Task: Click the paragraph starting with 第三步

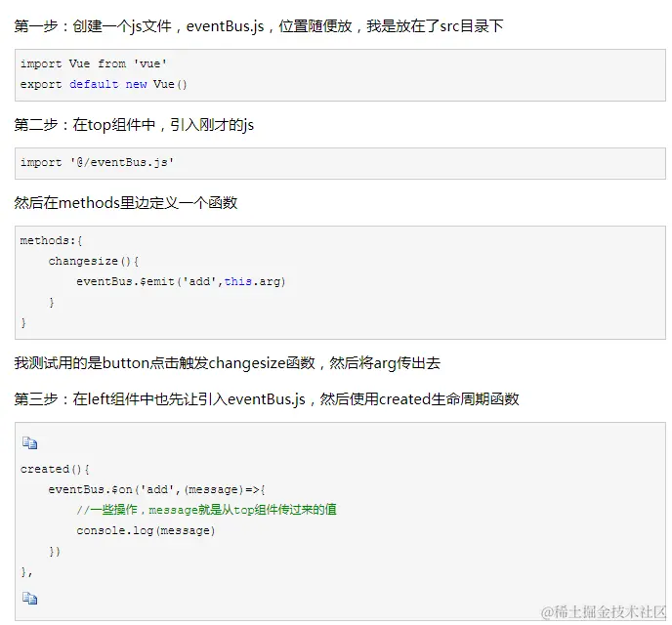Action: tap(266, 399)
